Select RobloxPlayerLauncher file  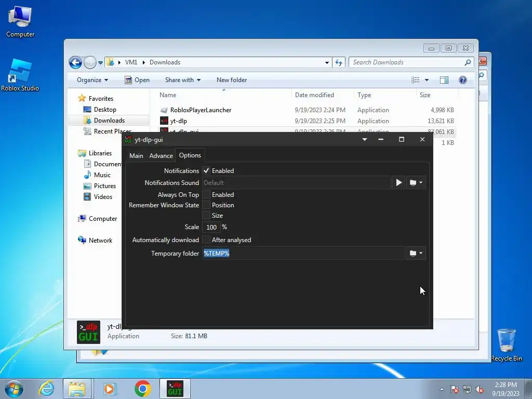pos(201,110)
